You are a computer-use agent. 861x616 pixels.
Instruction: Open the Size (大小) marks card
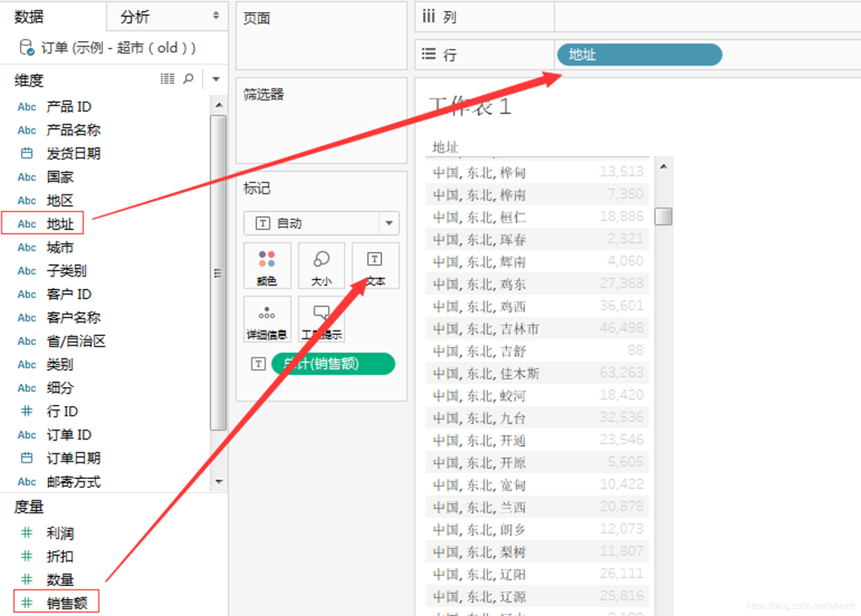tap(321, 266)
